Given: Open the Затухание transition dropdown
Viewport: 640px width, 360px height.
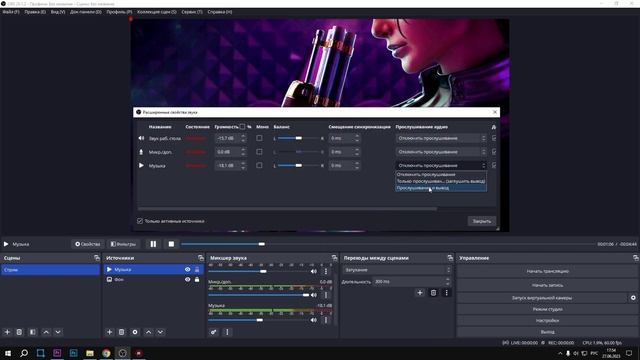Looking at the screenshot, I should point(397,270).
